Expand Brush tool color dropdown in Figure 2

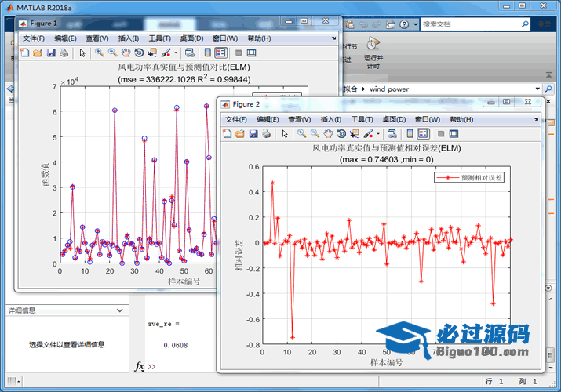coord(378,134)
